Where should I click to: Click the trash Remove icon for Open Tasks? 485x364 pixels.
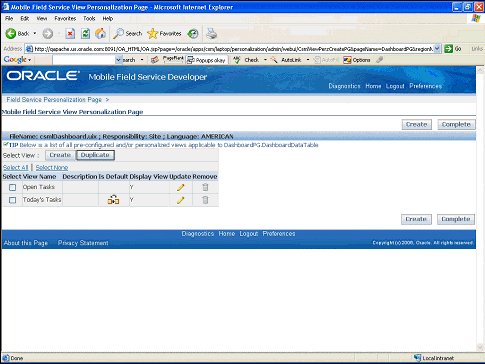click(205, 187)
